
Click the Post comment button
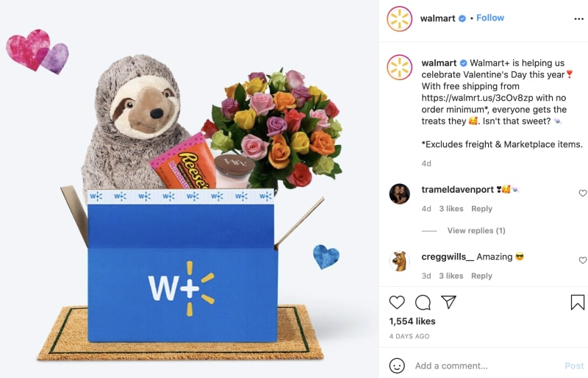(x=574, y=365)
